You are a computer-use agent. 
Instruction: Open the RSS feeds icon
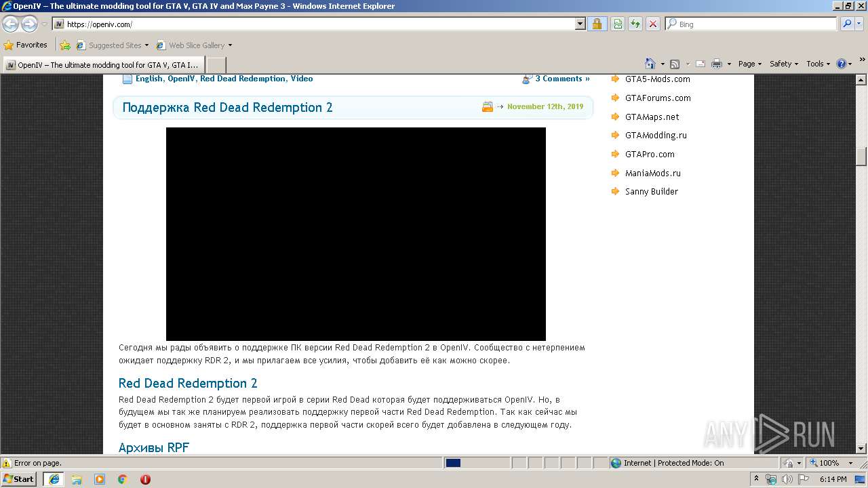pos(675,64)
